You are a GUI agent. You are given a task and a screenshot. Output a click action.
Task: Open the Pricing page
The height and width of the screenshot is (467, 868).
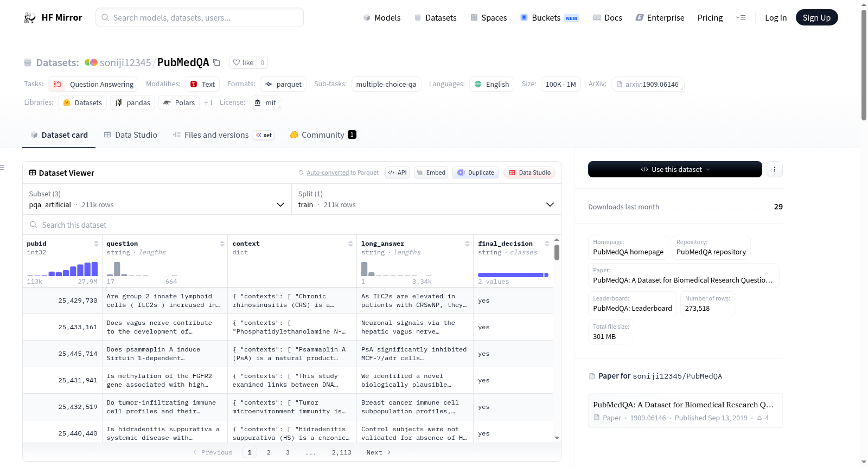710,18
